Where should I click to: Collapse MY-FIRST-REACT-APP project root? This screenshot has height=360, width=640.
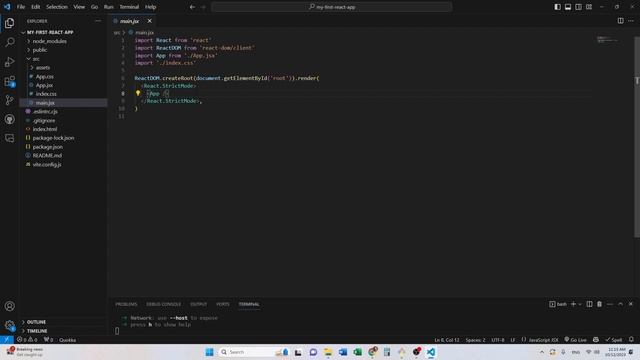pos(50,32)
